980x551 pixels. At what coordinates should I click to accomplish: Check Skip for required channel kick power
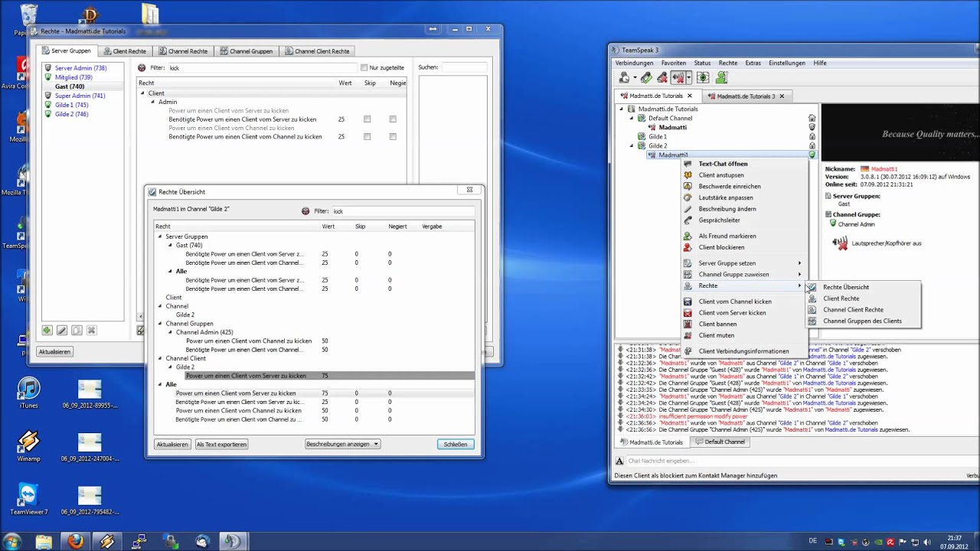point(367,137)
